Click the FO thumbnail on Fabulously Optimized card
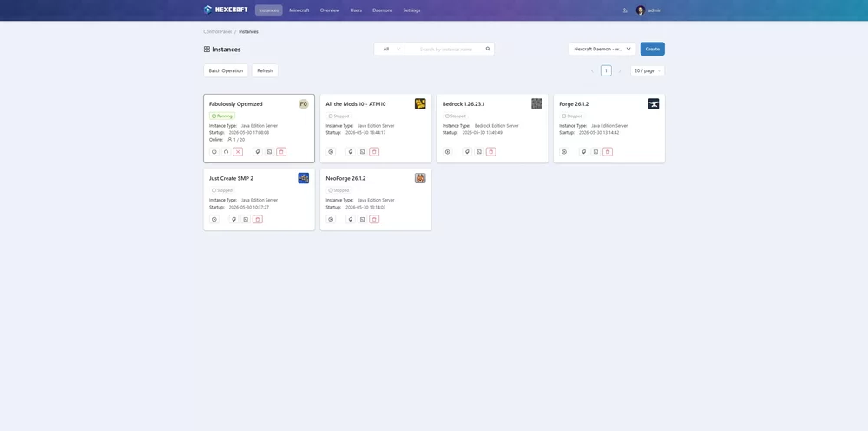The width and height of the screenshot is (868, 431). click(303, 104)
